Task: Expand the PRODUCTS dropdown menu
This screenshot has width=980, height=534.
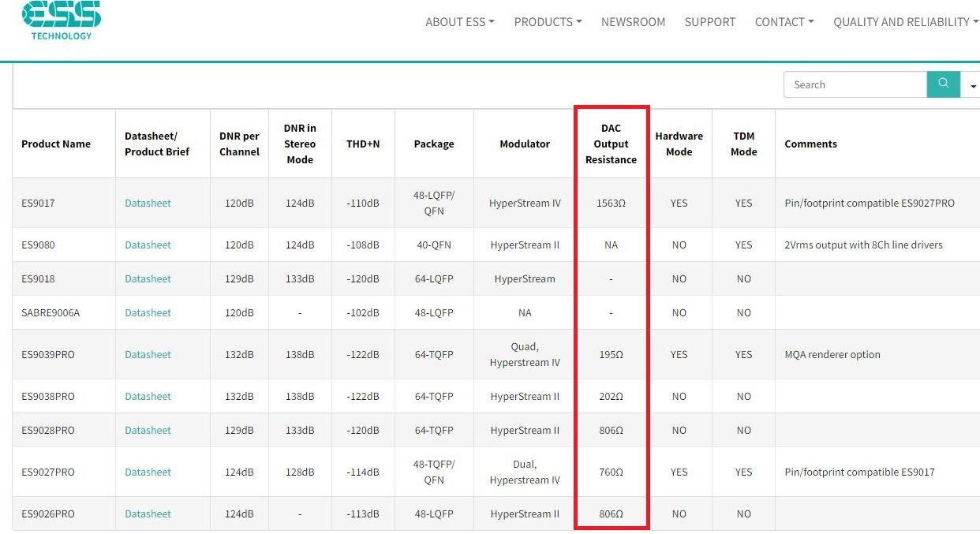Action: coord(548,22)
